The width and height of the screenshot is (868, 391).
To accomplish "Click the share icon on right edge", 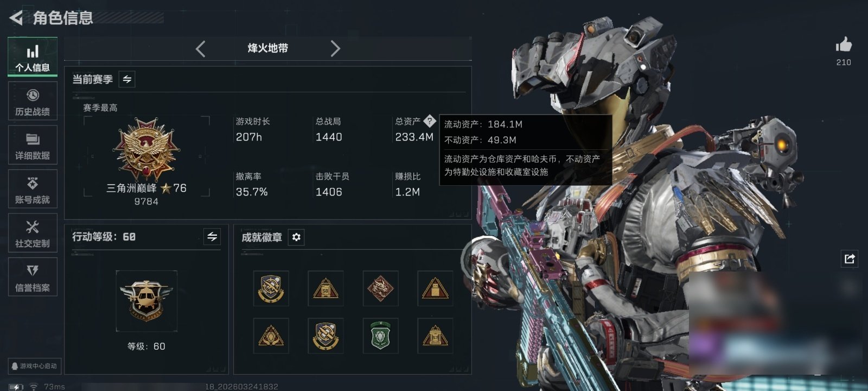I will [x=850, y=258].
